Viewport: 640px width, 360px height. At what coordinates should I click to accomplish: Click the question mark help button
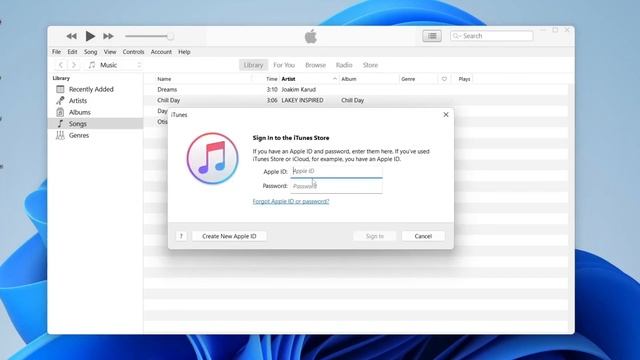click(182, 236)
